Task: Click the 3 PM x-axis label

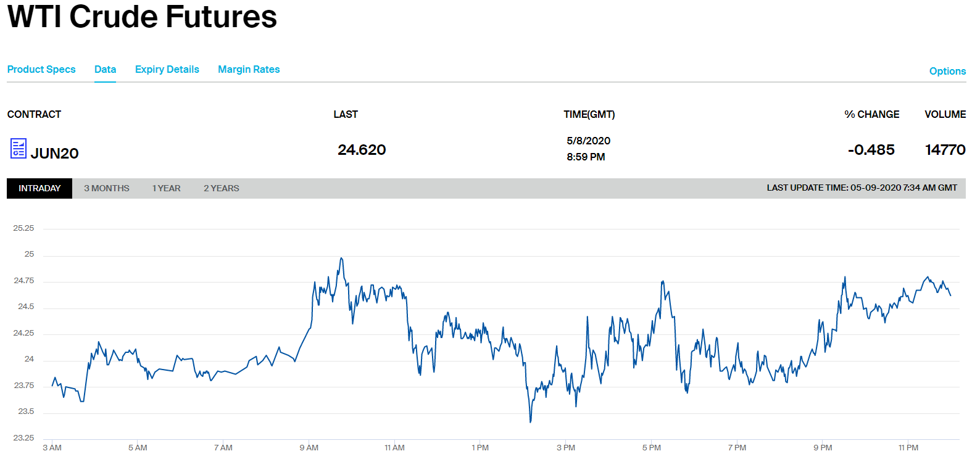Action: 566,448
